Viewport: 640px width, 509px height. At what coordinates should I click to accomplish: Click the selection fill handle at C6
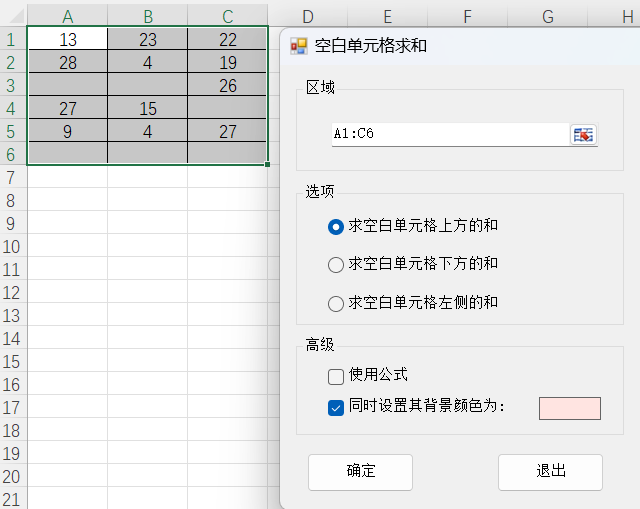tap(267, 164)
